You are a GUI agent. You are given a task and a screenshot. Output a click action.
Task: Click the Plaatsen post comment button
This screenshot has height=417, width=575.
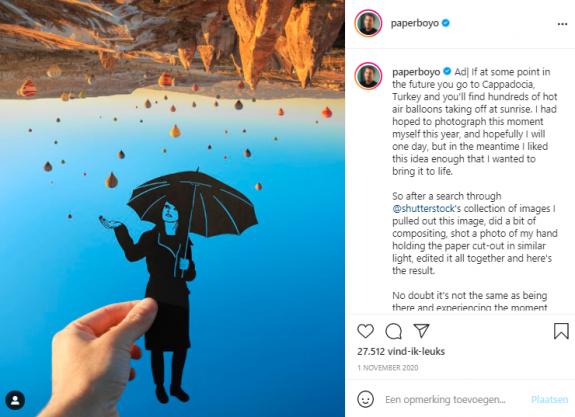click(x=549, y=399)
